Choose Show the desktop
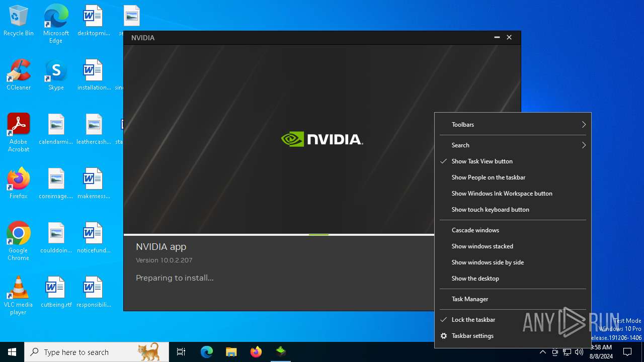Screen dimensions: 644x362 pos(513,279)
